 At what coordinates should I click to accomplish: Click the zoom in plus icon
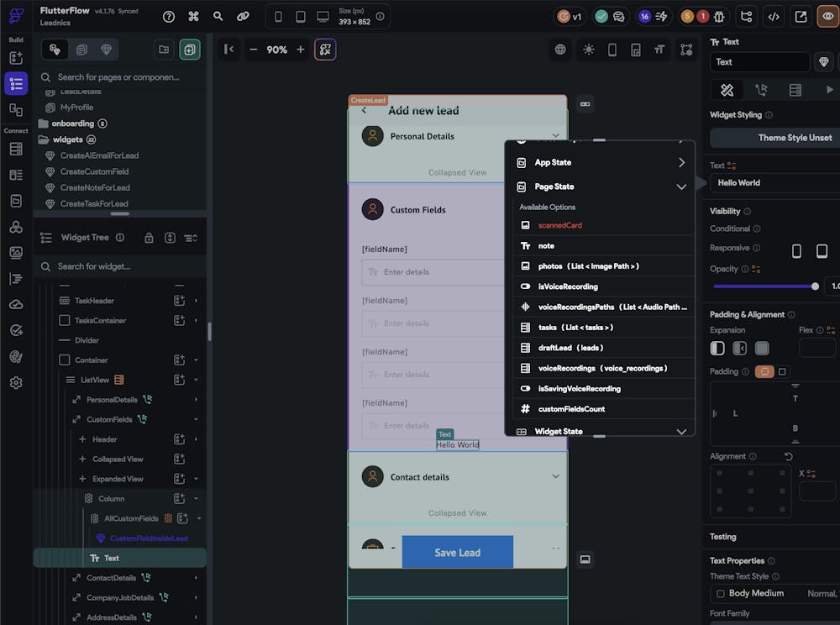click(x=301, y=50)
